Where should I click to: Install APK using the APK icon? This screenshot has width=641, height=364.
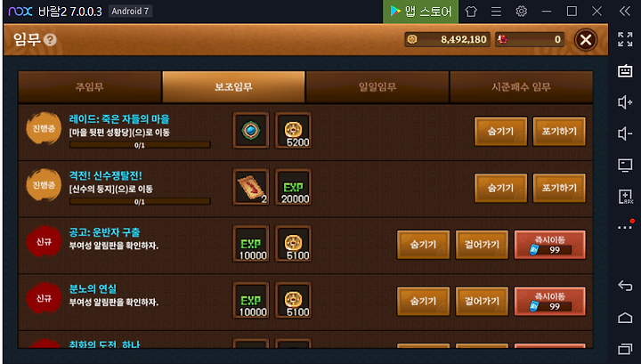pos(625,197)
